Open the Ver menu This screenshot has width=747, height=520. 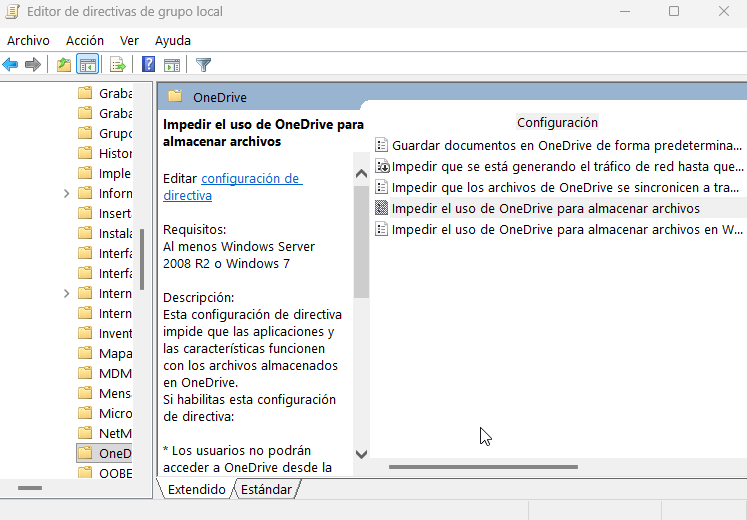(129, 40)
